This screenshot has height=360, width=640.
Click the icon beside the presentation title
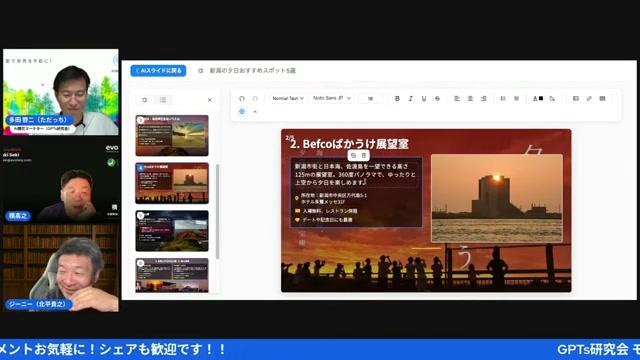200,71
